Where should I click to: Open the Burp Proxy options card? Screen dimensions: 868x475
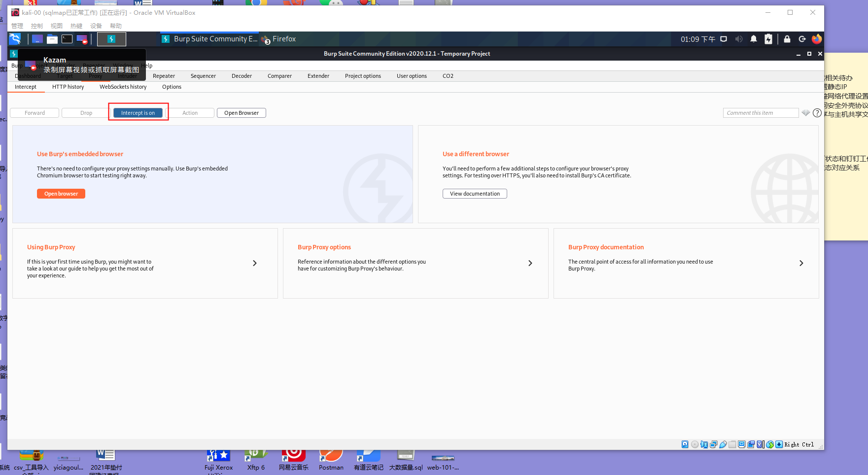[416, 263]
